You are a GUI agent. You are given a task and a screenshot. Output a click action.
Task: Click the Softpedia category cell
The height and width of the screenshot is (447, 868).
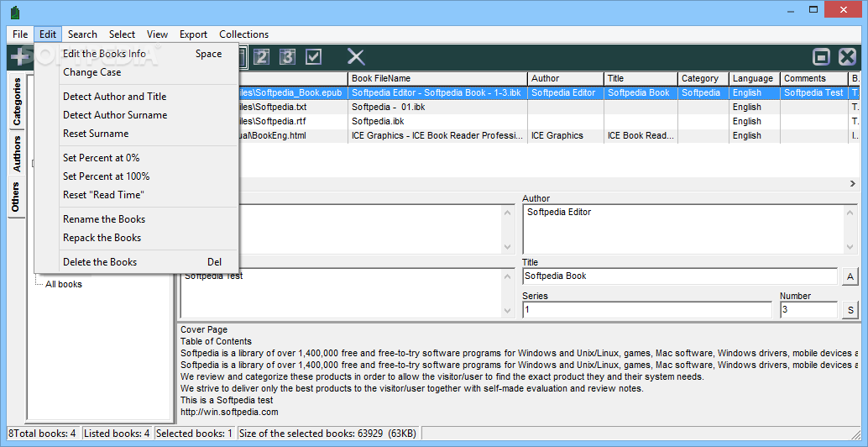703,92
